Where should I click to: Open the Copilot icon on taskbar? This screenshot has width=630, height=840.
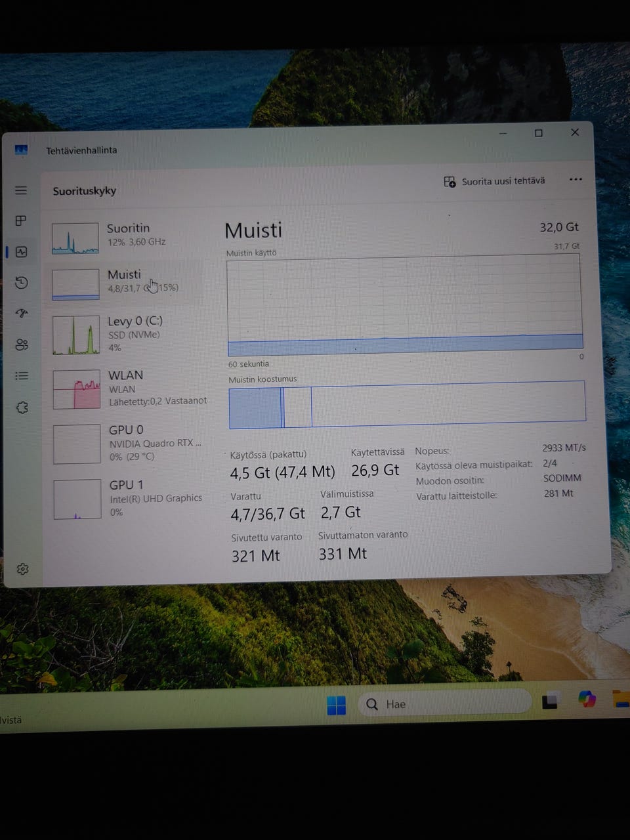point(587,700)
